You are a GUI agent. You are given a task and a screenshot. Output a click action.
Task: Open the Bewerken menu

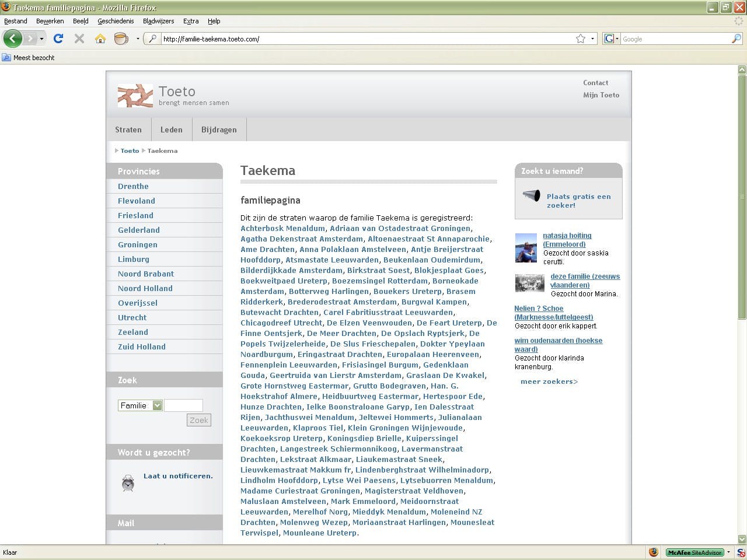pos(50,21)
